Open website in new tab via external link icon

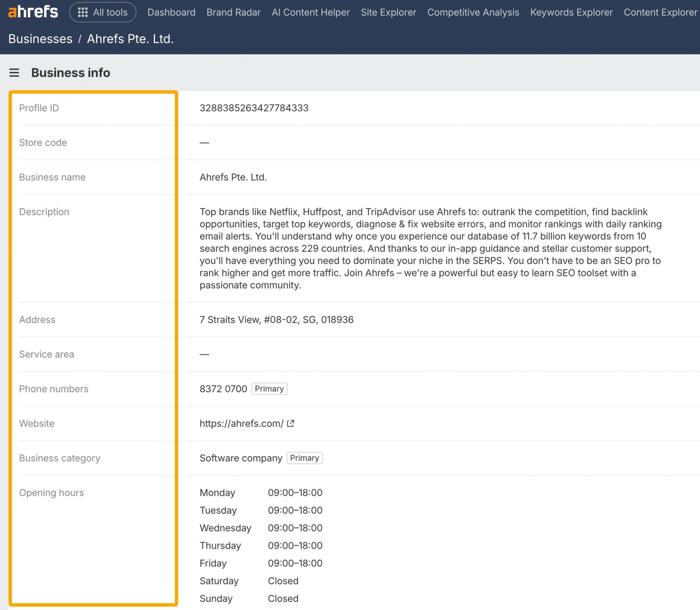pos(290,423)
